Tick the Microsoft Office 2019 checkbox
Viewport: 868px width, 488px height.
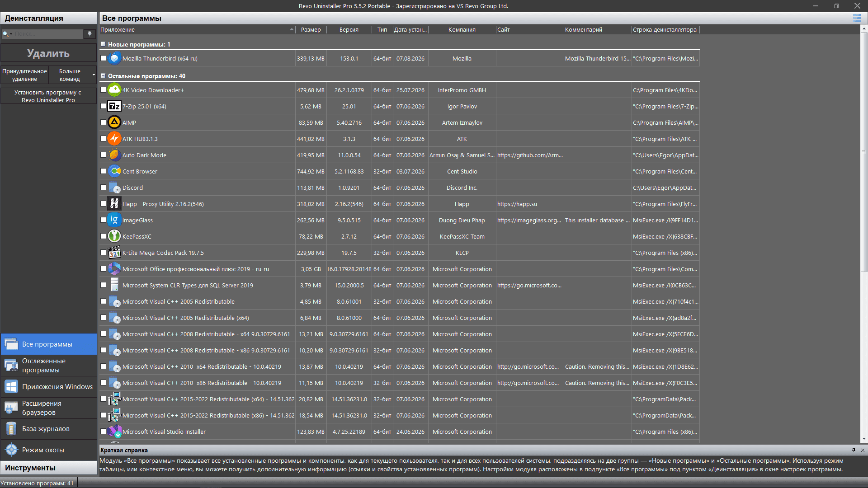click(x=103, y=269)
